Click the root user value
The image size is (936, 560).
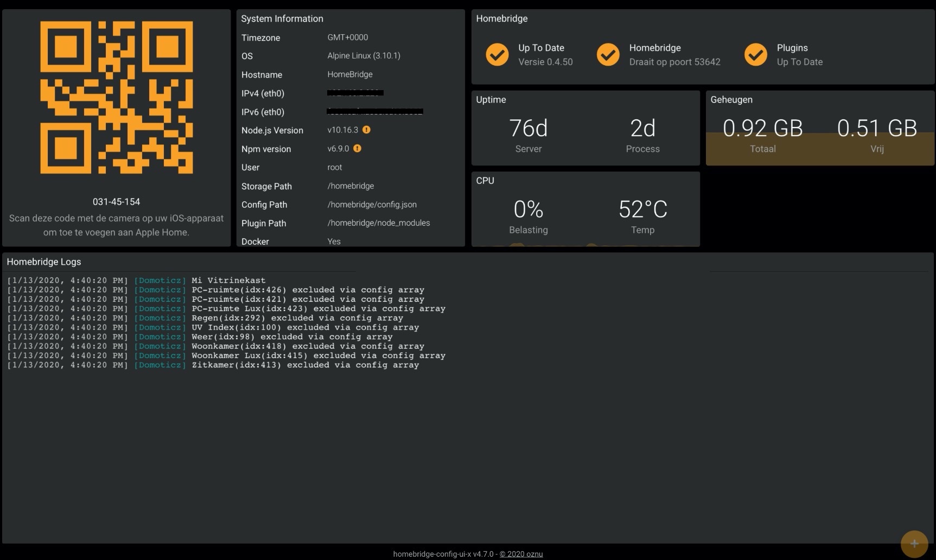pyautogui.click(x=334, y=167)
